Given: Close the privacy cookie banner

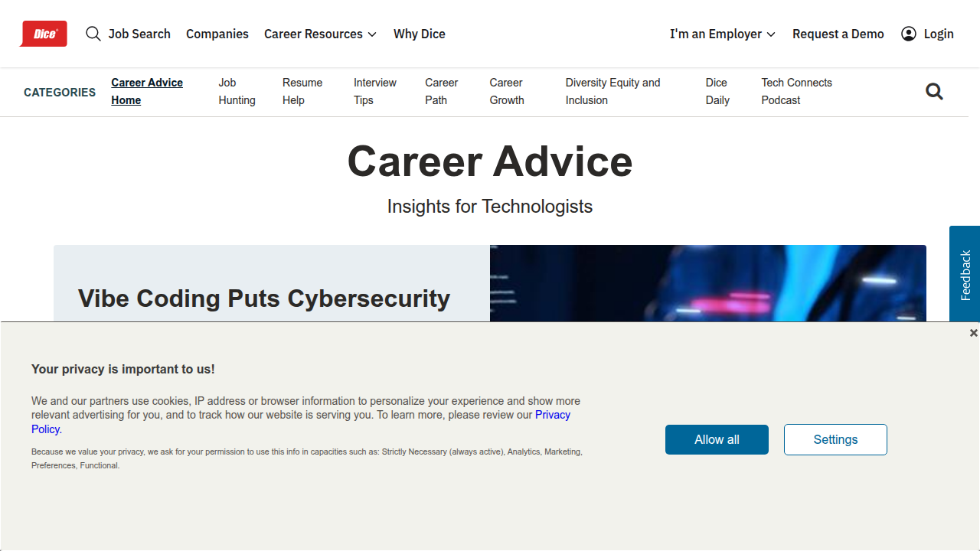Looking at the screenshot, I should coord(973,333).
